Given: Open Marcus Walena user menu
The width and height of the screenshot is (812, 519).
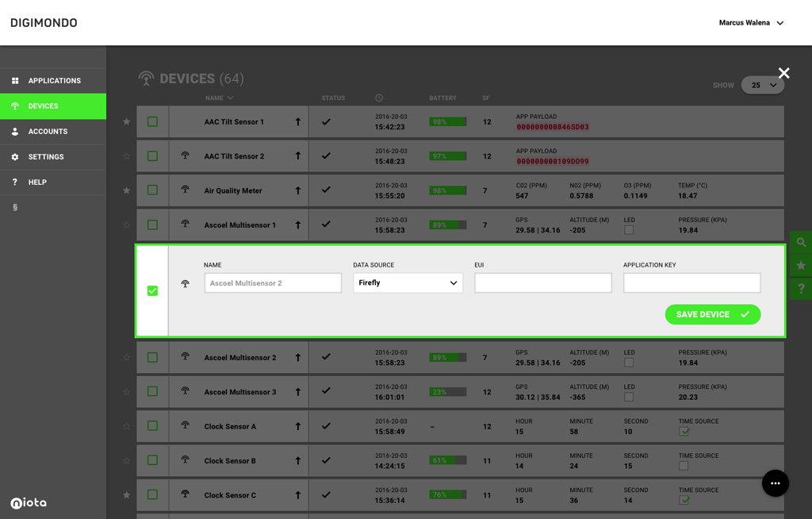Looking at the screenshot, I should [751, 23].
